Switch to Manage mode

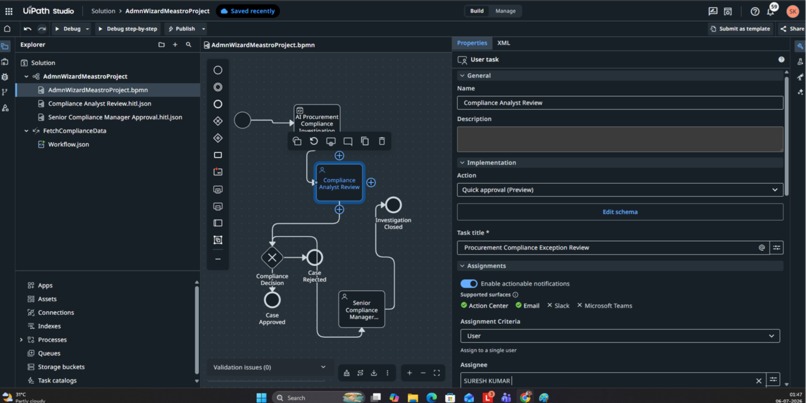click(505, 11)
